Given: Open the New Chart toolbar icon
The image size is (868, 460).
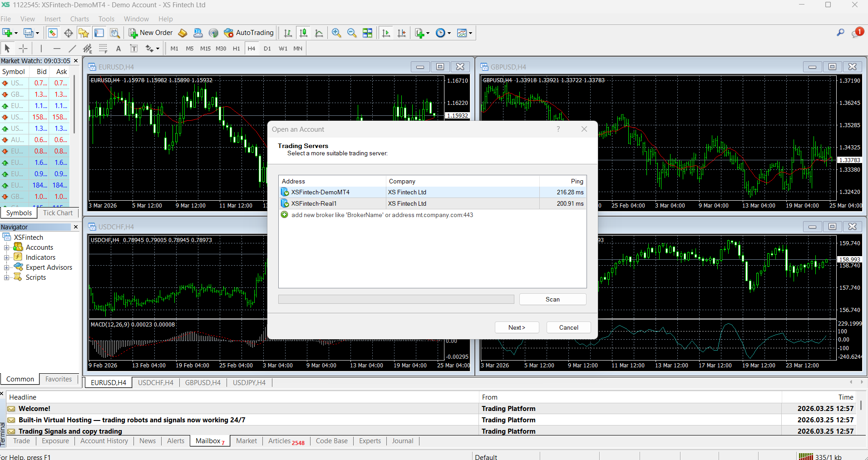Looking at the screenshot, I should pyautogui.click(x=7, y=33).
